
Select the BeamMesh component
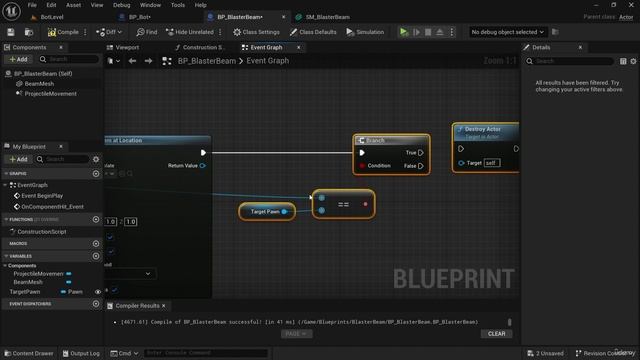click(x=39, y=84)
